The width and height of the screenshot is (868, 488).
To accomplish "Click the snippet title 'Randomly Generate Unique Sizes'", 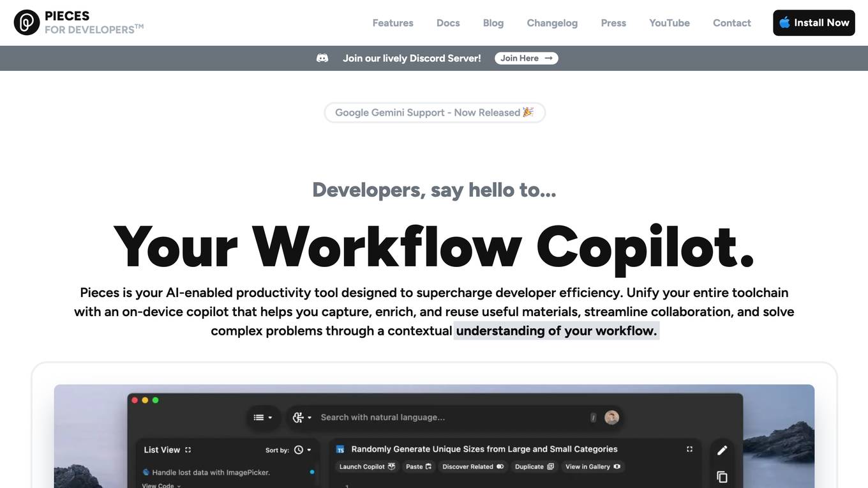I will tap(484, 449).
